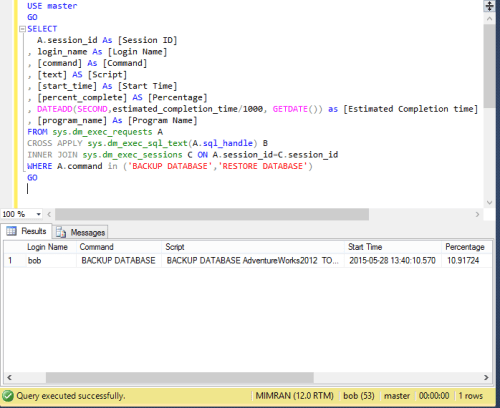Switch to the Results tab
Screen dimensions: 500x408
[x=26, y=231]
